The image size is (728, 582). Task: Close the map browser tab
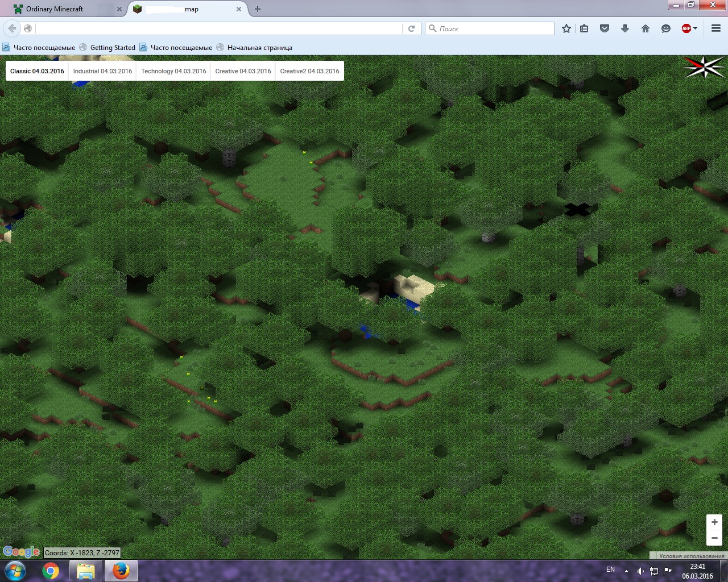click(239, 9)
